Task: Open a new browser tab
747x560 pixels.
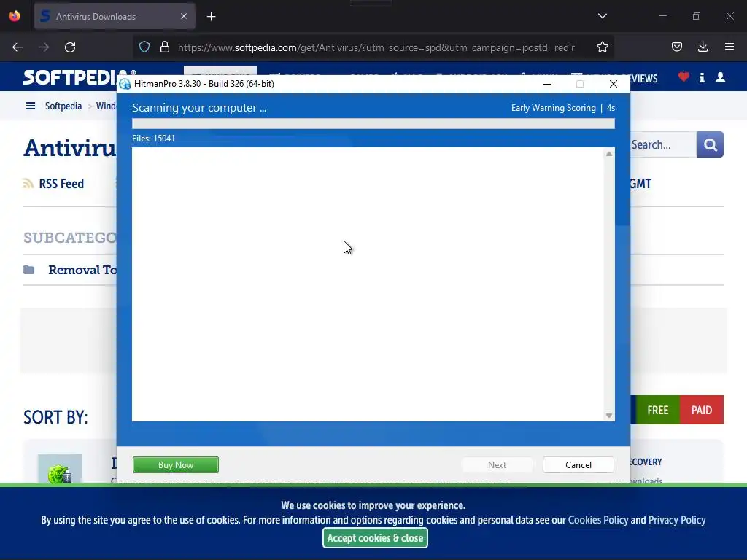Action: click(x=211, y=17)
